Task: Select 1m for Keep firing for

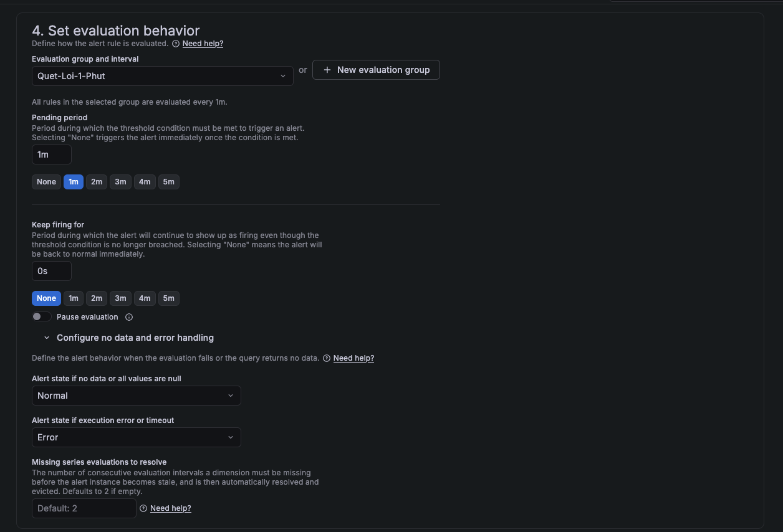Action: point(74,298)
